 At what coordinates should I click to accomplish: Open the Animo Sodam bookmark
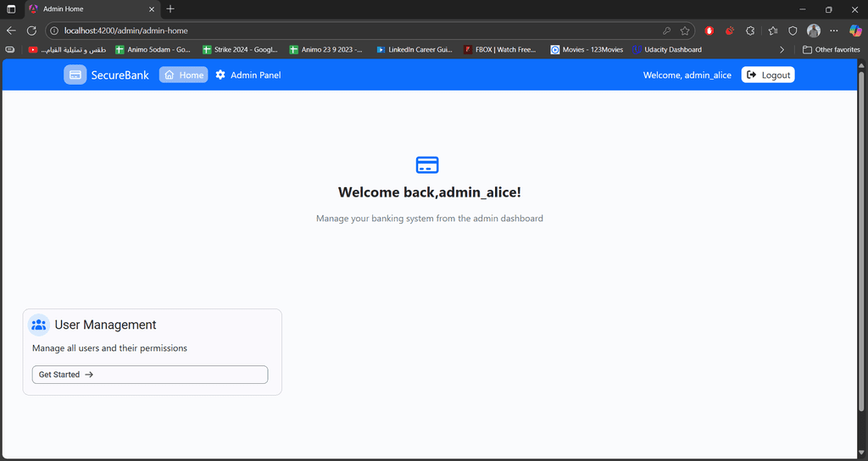pos(153,50)
